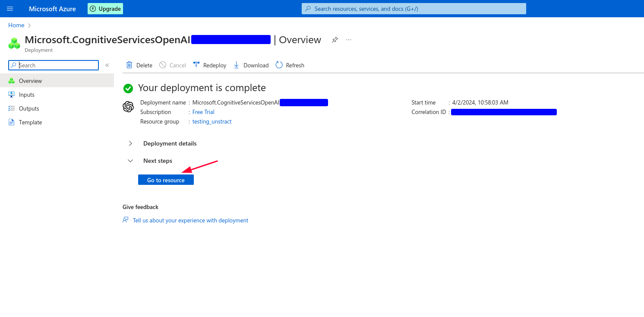Collapse the Next steps section
The image size is (644, 317).
click(158, 161)
